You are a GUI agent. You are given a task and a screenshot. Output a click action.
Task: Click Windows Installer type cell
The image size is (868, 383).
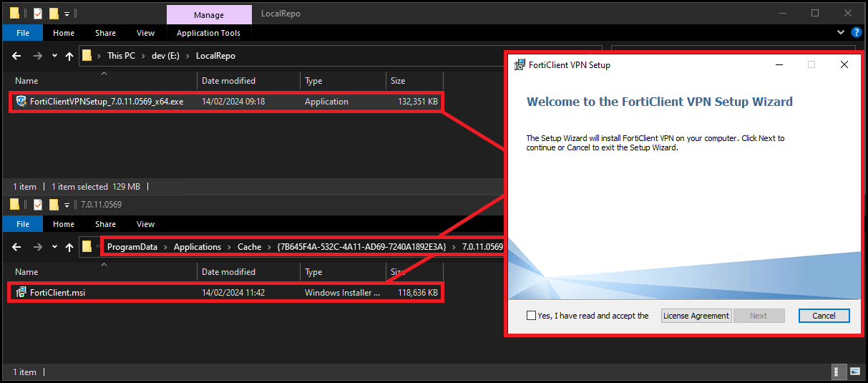342,293
